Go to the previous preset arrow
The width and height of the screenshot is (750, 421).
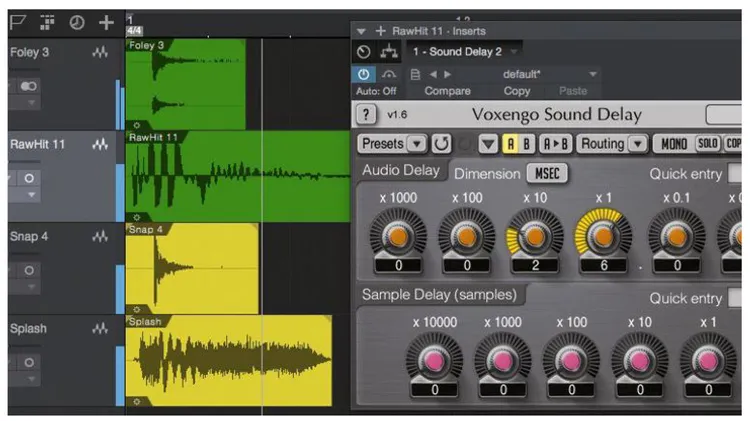(x=433, y=74)
